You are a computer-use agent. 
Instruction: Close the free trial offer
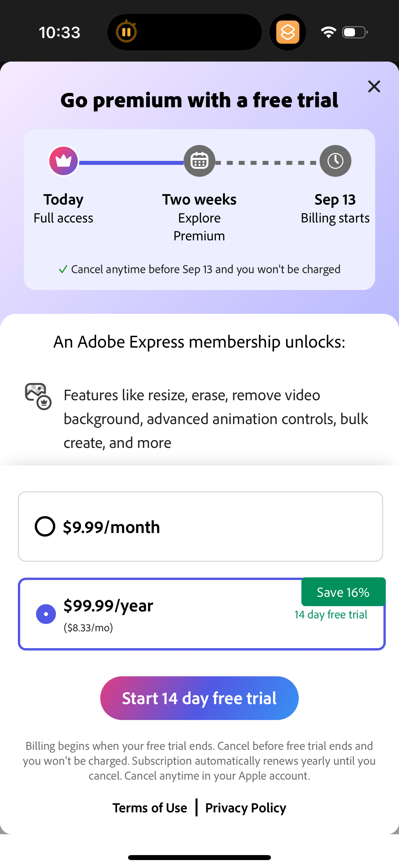(374, 87)
